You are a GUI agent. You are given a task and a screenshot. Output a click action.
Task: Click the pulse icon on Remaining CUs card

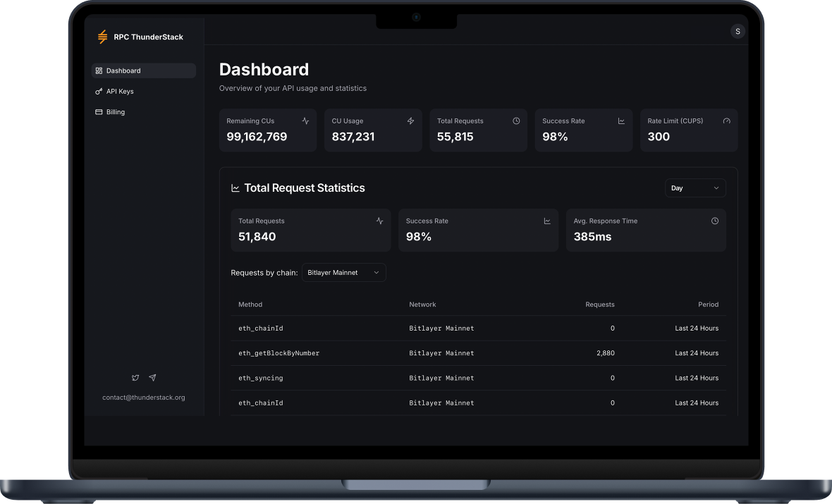(x=305, y=121)
